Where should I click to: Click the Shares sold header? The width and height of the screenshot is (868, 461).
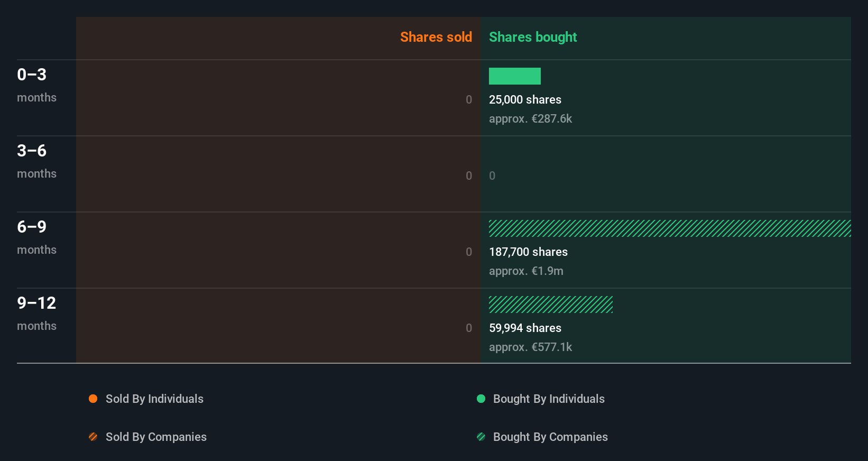[x=436, y=37]
